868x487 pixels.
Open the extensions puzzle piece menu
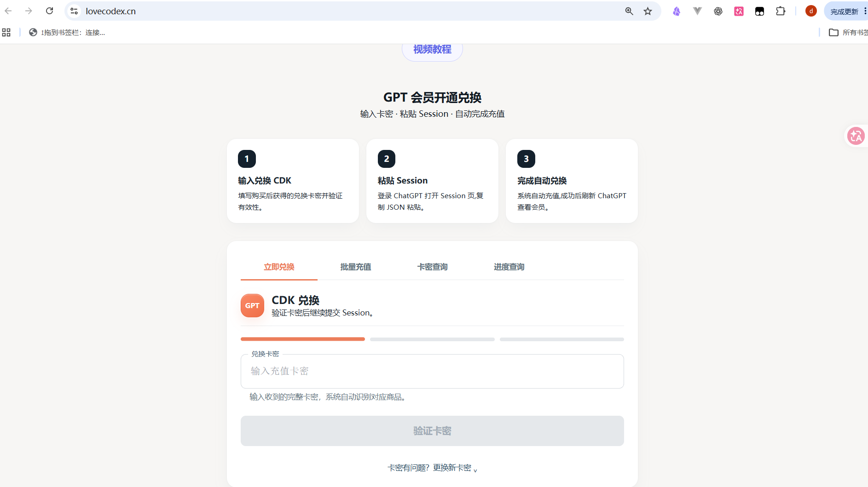pyautogui.click(x=781, y=11)
